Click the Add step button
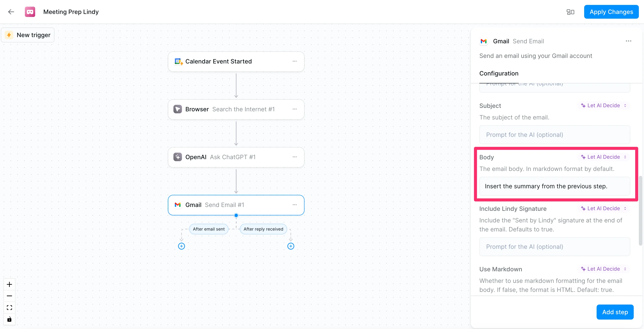The width and height of the screenshot is (644, 329). (x=615, y=312)
